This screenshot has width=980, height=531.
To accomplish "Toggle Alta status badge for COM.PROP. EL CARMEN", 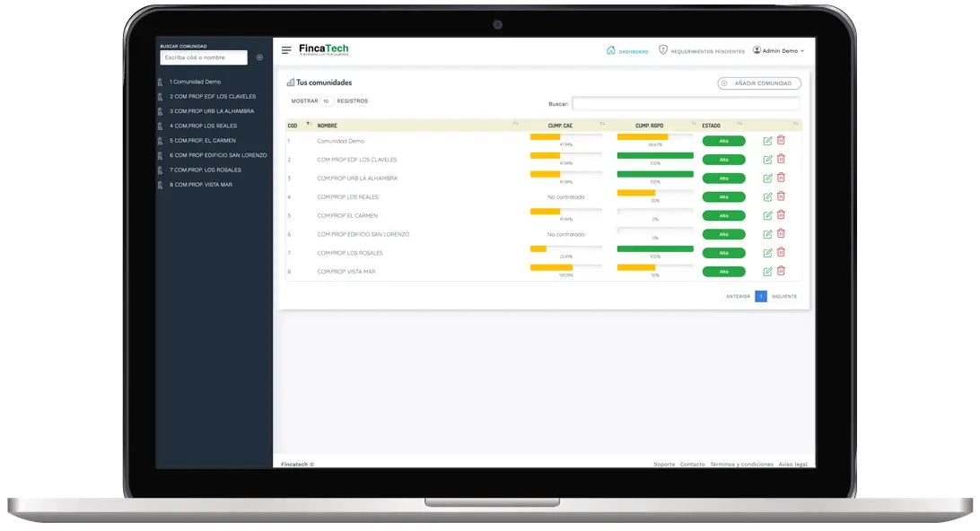I will tap(723, 215).
